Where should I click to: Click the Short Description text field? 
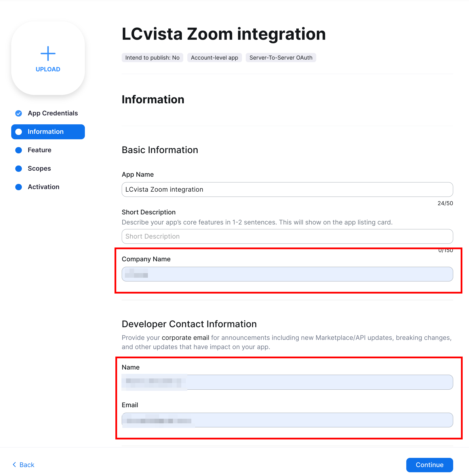[287, 237]
